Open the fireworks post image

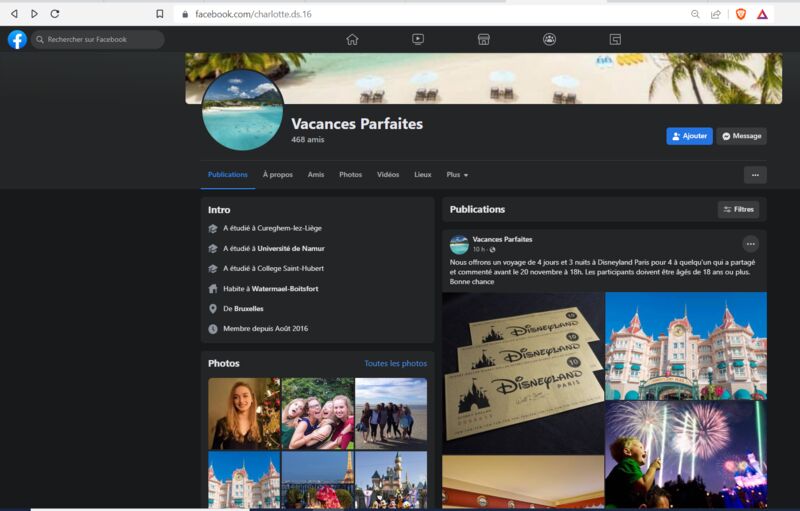pos(686,455)
